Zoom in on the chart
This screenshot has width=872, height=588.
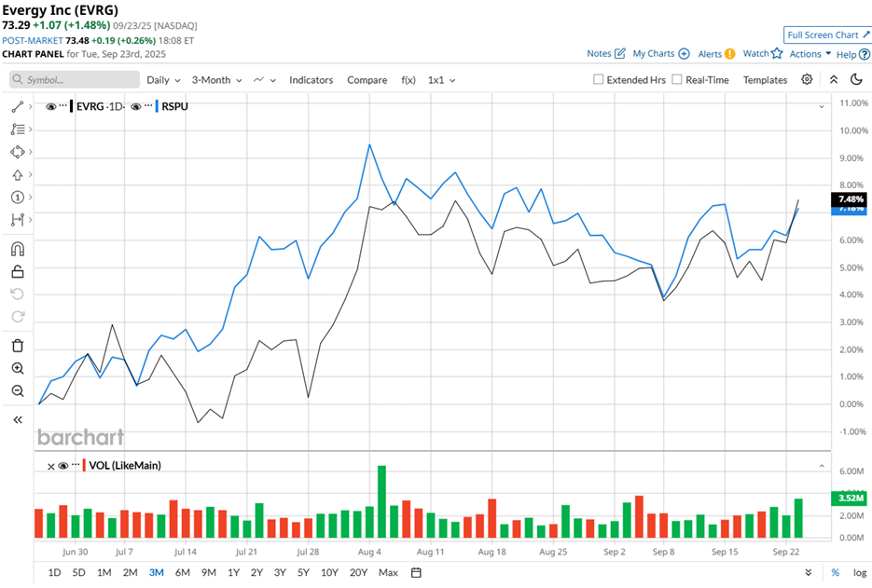(x=17, y=368)
